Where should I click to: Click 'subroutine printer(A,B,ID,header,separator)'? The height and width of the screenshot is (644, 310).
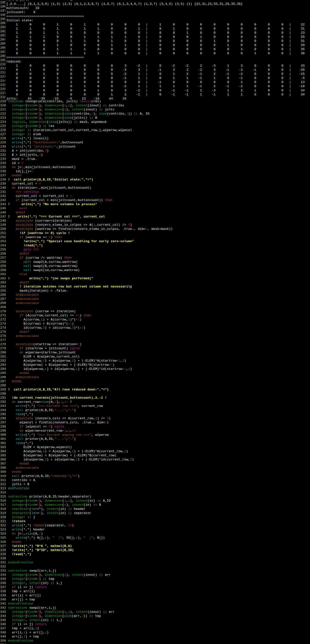[49, 497]
